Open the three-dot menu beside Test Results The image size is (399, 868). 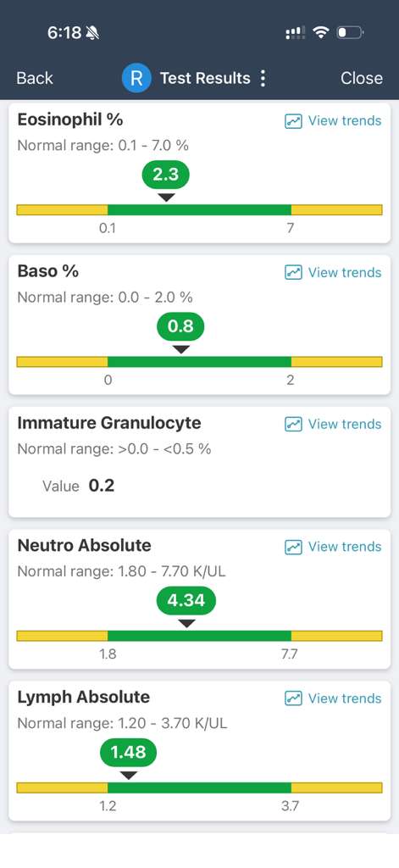(x=263, y=78)
